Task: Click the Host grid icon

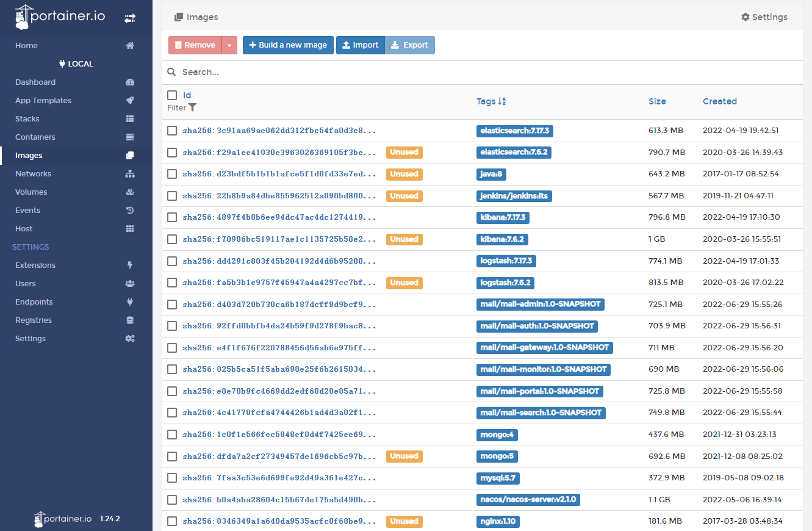Action: pos(130,229)
